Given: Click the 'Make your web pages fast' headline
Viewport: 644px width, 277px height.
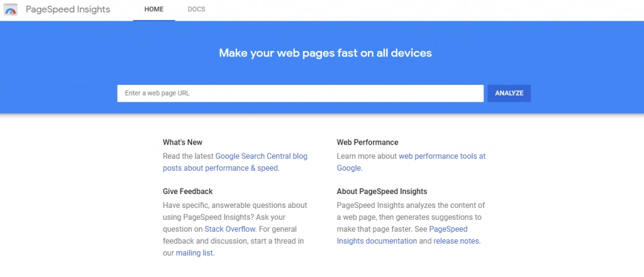Looking at the screenshot, I should coord(325,53).
